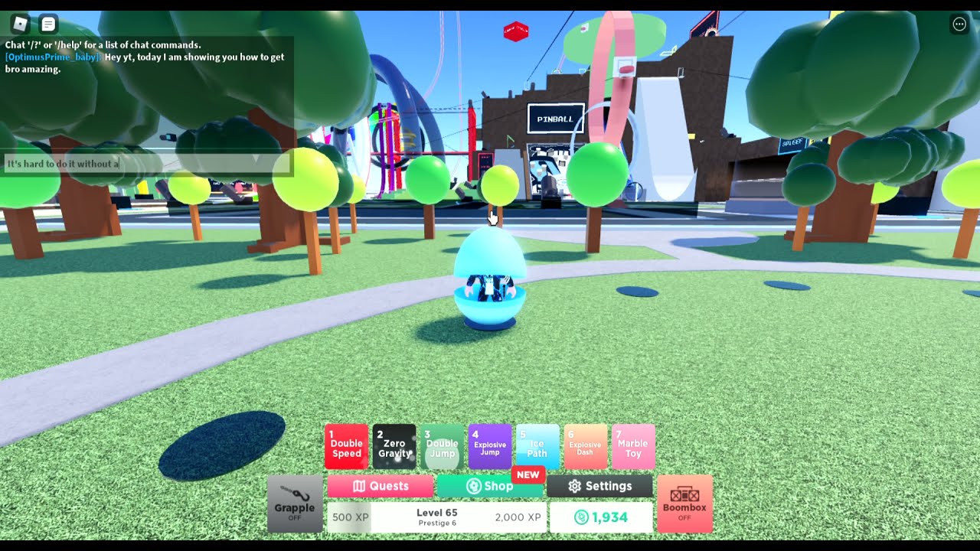
Task: Click the 2,000 XP goal value
Action: (x=518, y=517)
